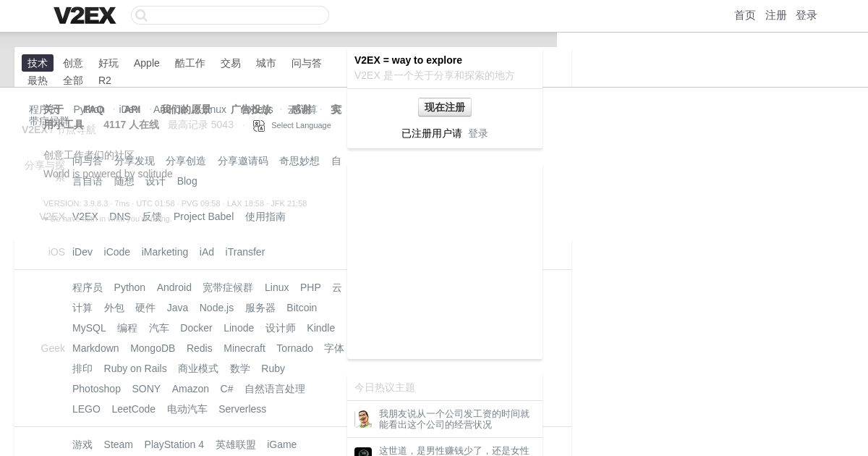This screenshot has height=456, width=868.
Task: Open iMarketing node link
Action: (165, 252)
